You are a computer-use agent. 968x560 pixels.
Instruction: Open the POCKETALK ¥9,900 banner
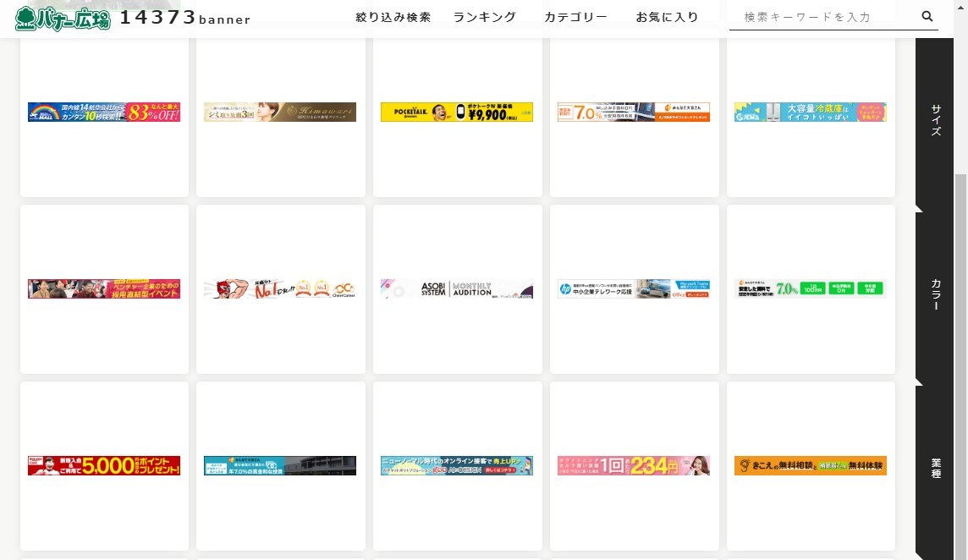click(x=457, y=112)
